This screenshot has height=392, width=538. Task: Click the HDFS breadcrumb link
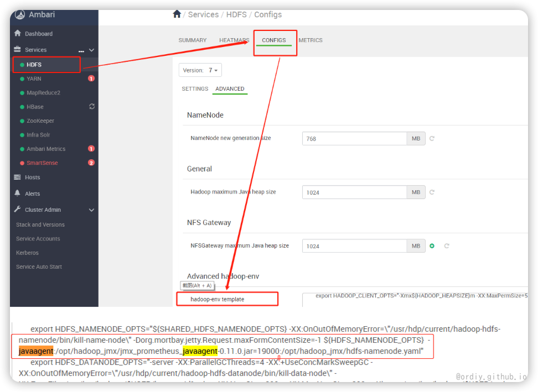point(236,14)
